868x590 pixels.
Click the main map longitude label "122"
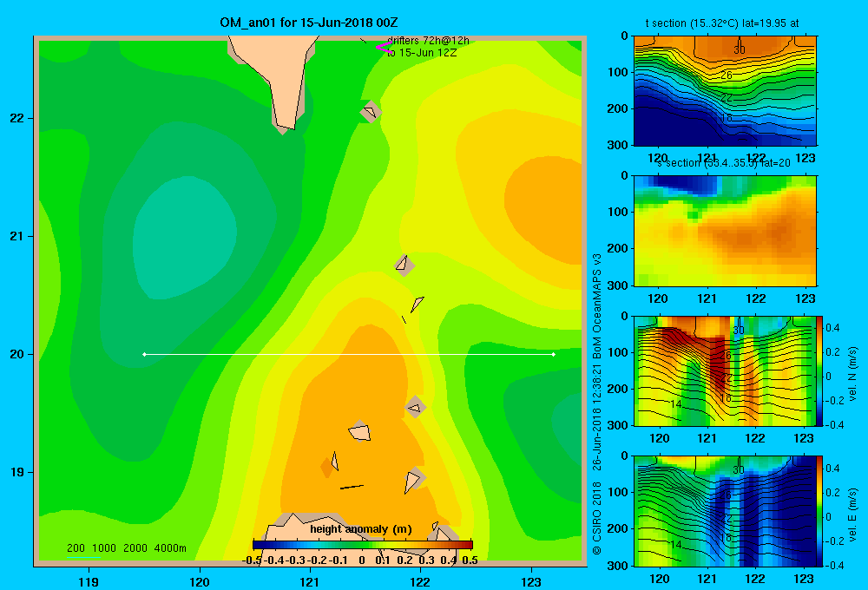(421, 581)
